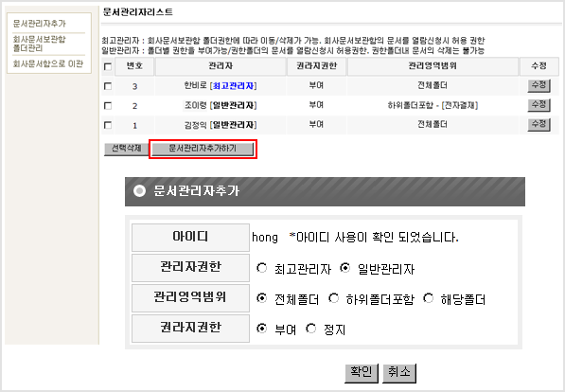This screenshot has height=392, width=565.
Task: Click the 취소 cancel button
Action: coord(399,372)
